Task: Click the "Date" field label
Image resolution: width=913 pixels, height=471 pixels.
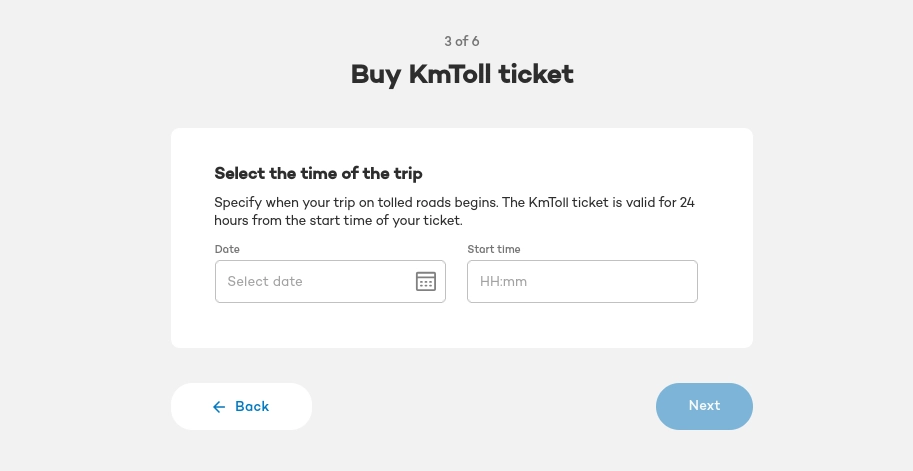Action: pyautogui.click(x=227, y=249)
